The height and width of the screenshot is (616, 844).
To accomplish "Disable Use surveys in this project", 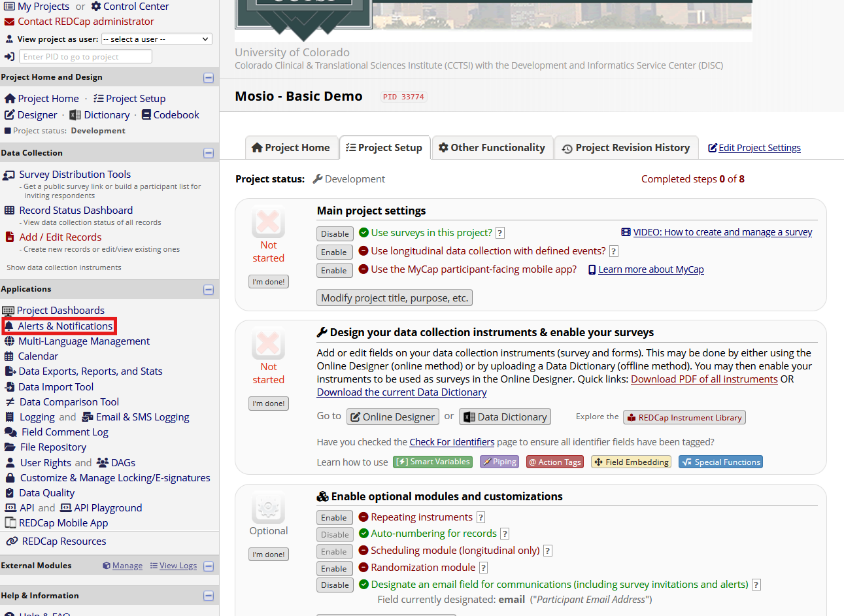I will tap(335, 233).
